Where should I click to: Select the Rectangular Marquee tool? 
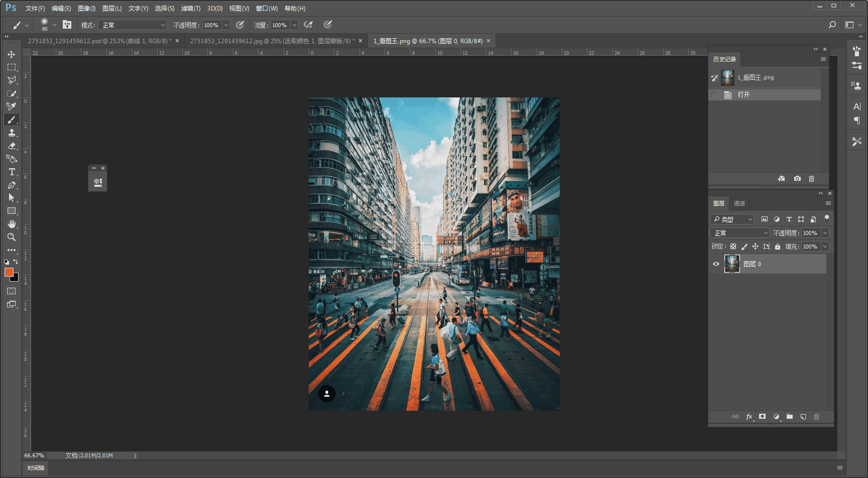coord(11,67)
